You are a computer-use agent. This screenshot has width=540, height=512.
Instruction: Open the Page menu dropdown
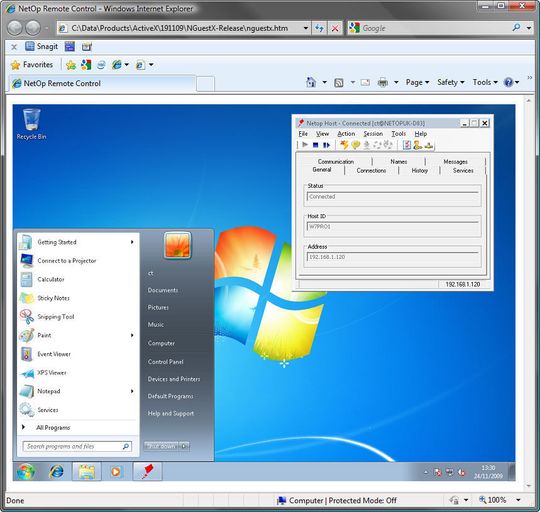coord(417,82)
